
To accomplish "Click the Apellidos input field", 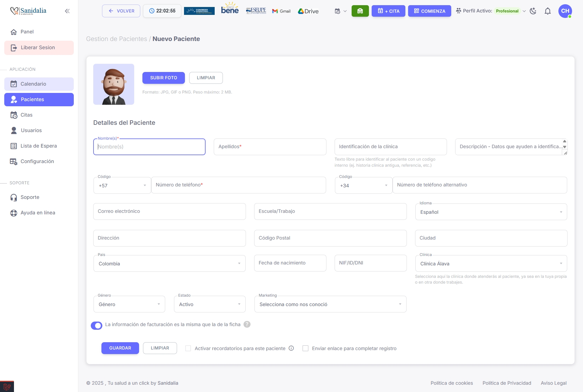I will [x=270, y=147].
